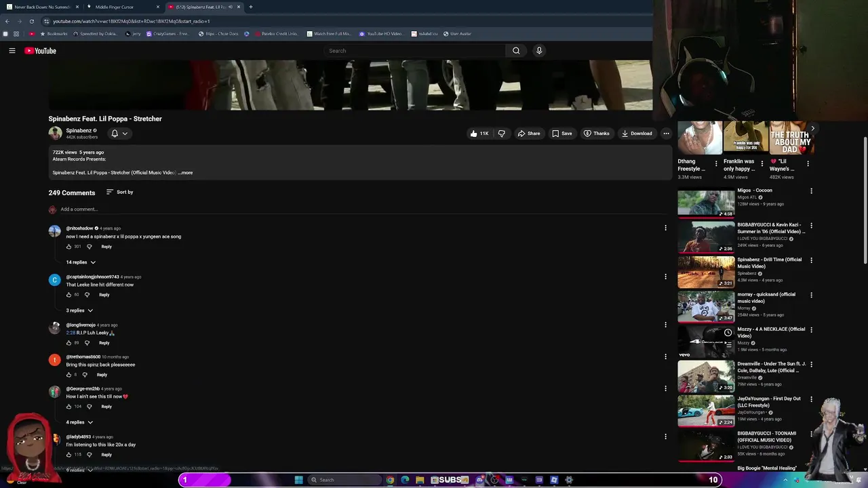868x488 pixels.
Task: Open options menu for @captainlongjohnson comment
Action: 665,277
